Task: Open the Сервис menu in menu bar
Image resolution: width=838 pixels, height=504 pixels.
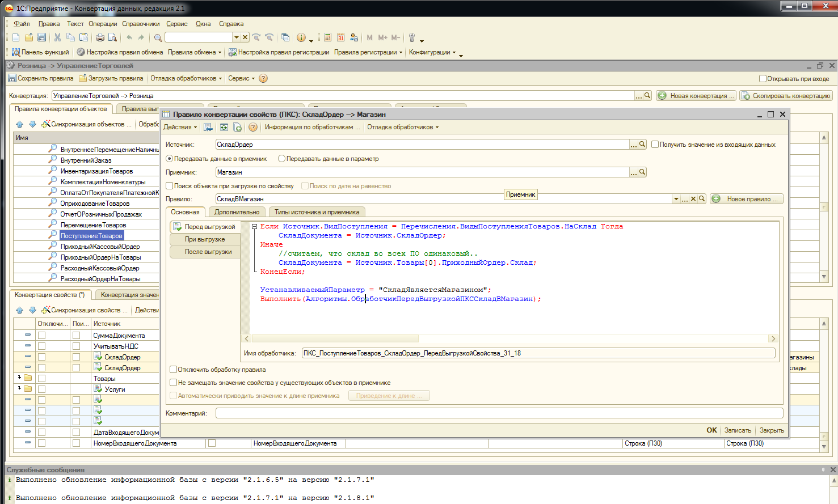Action: (176, 24)
